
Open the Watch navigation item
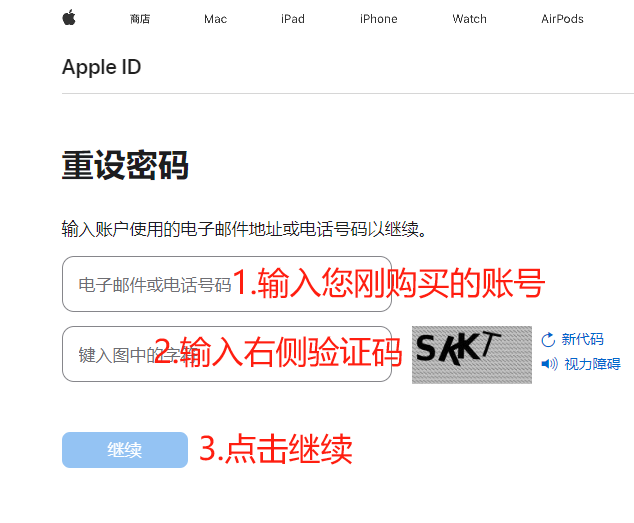click(469, 19)
